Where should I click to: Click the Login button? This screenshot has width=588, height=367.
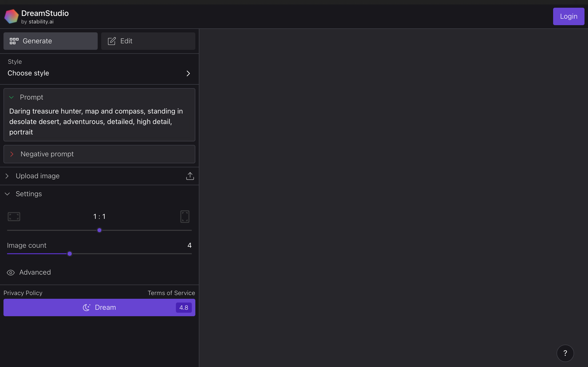[x=569, y=16]
